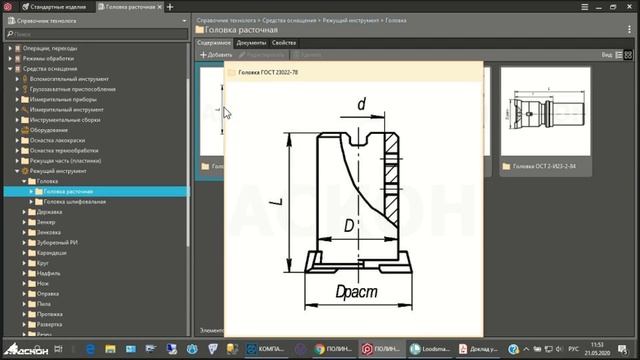Click Справочник технолога in the breadcrumb
Screen dimensions: 640x360
click(x=227, y=20)
